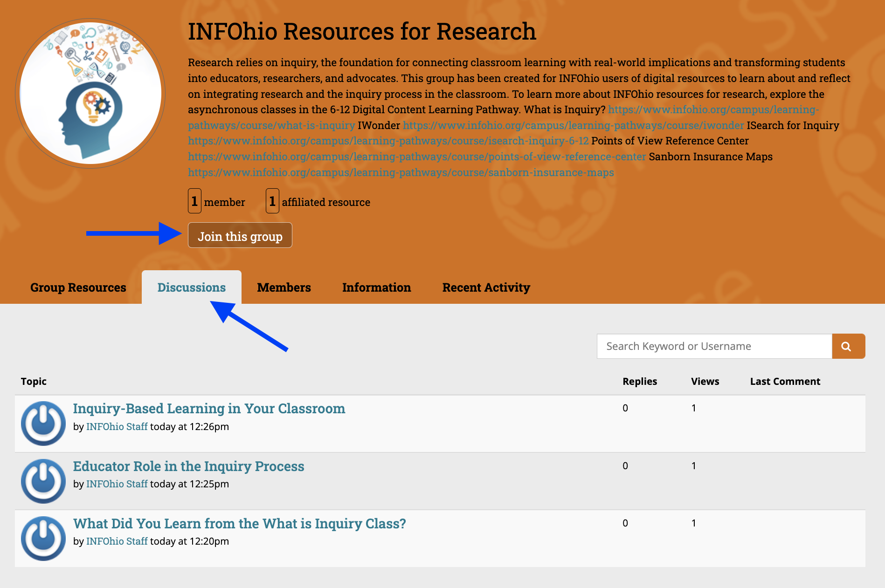Click INFOhio Staff author link posted at 12:25pm

pyautogui.click(x=117, y=484)
